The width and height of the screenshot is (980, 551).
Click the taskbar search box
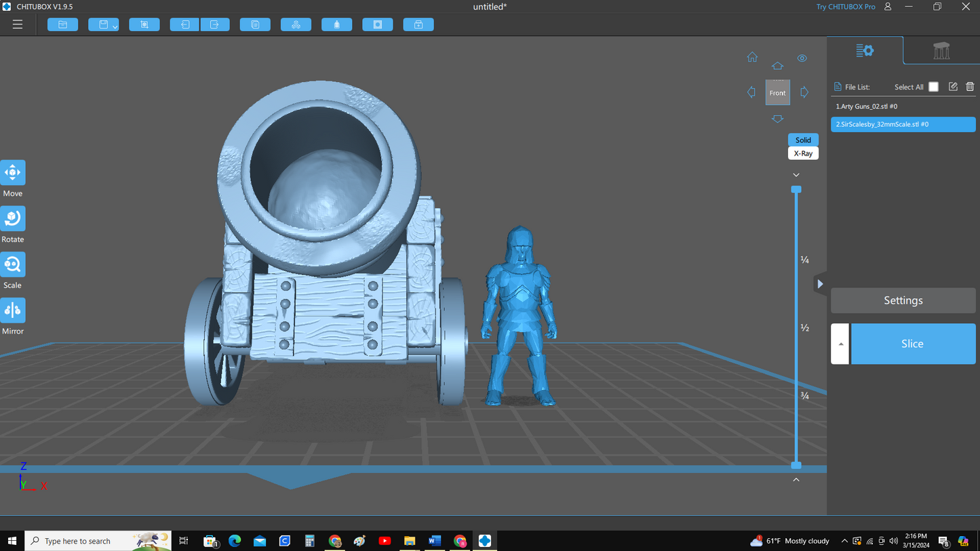click(x=98, y=541)
